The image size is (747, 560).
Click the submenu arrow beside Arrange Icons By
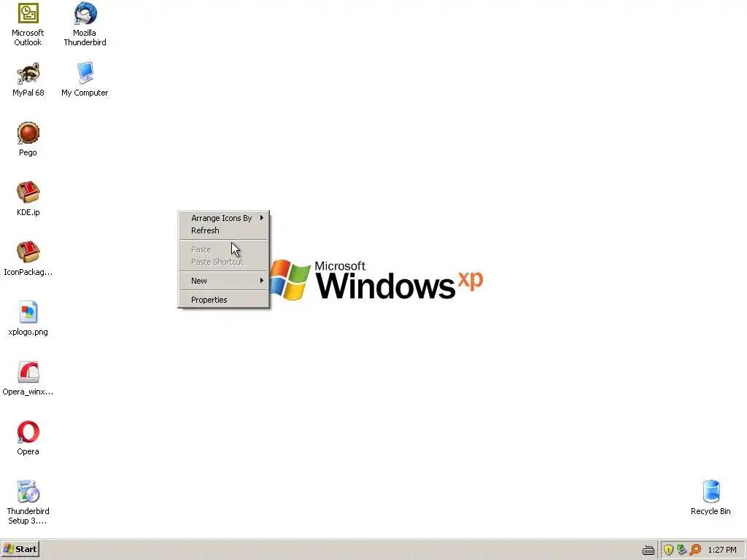[262, 217]
